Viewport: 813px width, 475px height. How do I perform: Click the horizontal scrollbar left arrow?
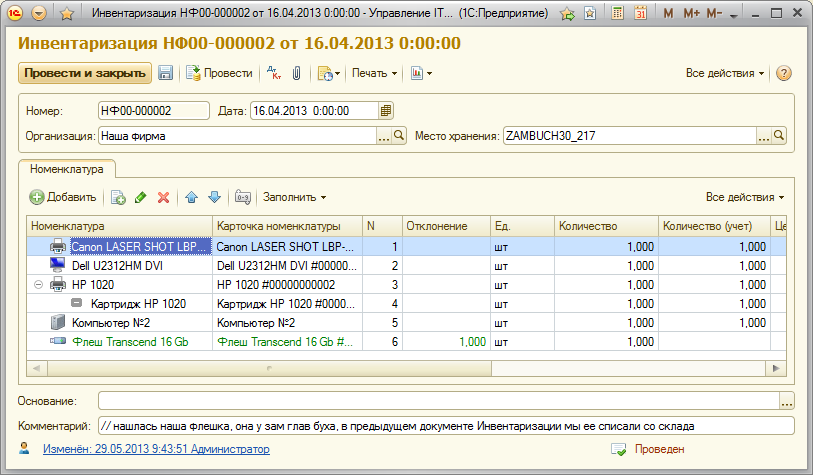click(x=37, y=368)
